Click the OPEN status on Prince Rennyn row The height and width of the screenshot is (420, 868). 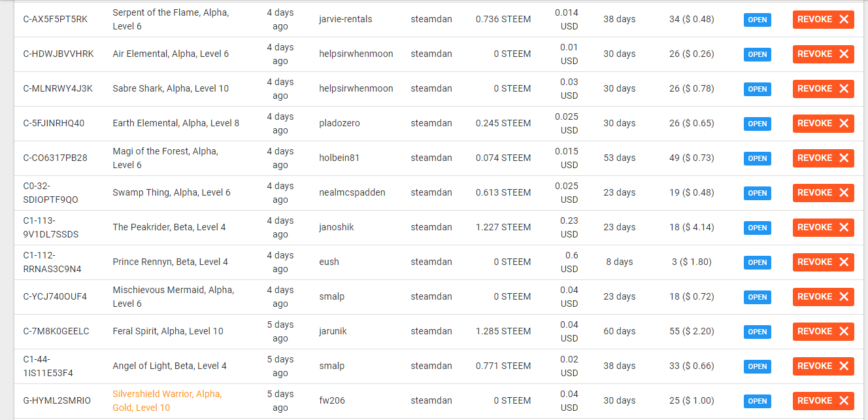(757, 262)
